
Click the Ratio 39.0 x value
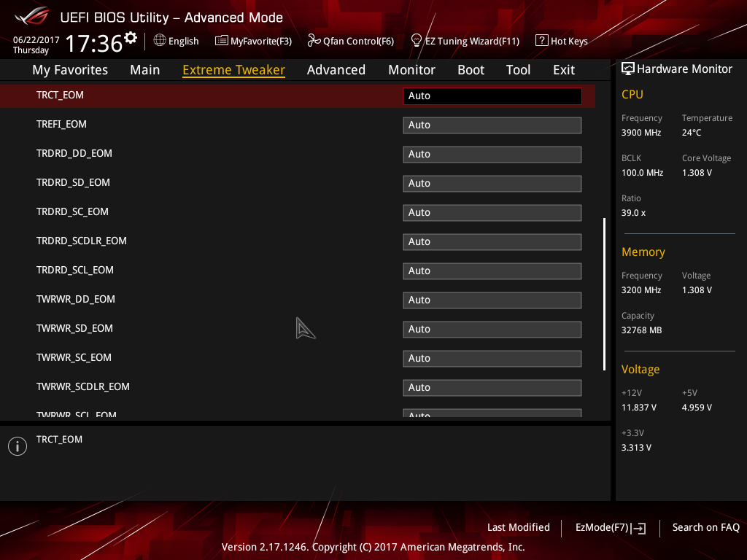(x=634, y=213)
